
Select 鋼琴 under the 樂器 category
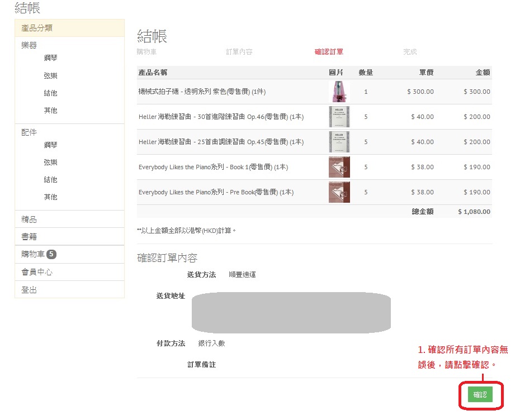coord(50,58)
